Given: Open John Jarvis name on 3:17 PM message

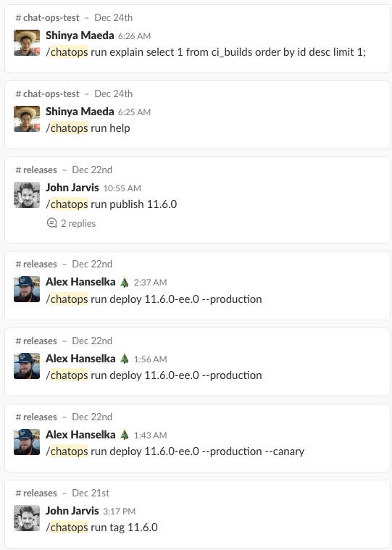Looking at the screenshot, I should [x=72, y=511].
